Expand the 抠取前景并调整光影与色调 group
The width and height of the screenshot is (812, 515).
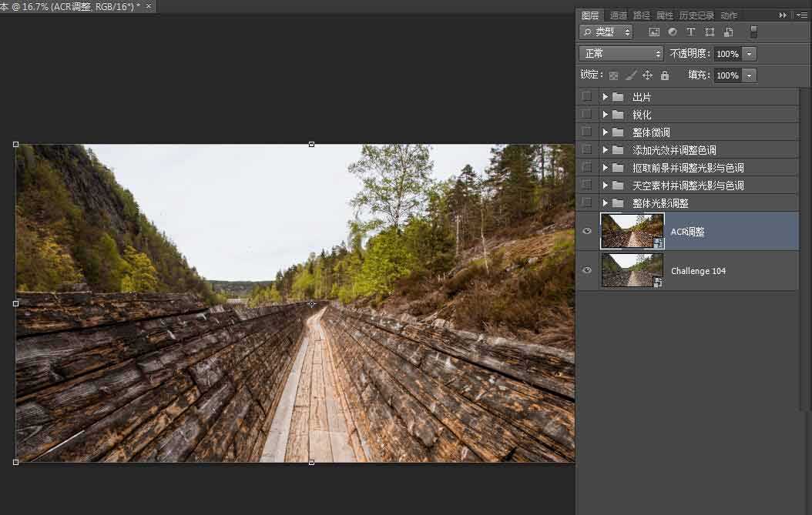605,167
